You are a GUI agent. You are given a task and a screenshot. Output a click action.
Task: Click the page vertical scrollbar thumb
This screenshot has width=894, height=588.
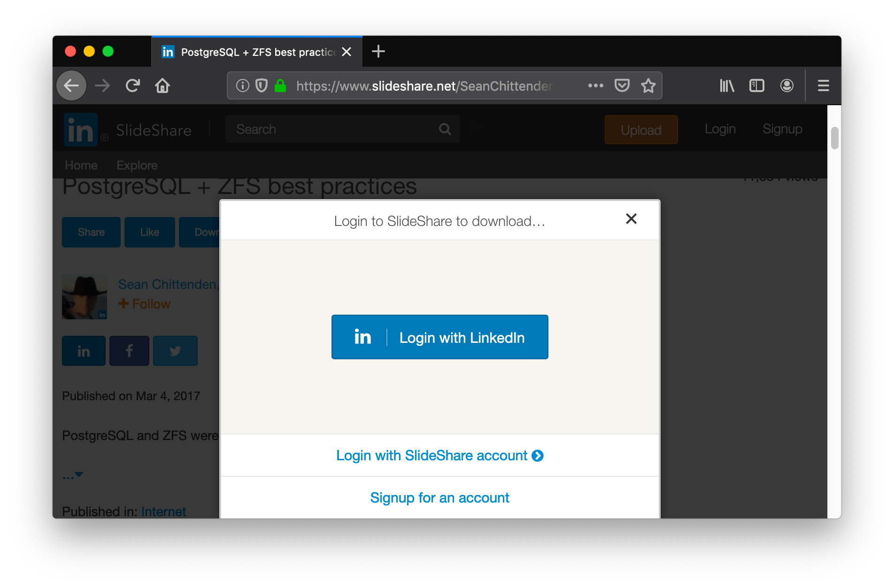pyautogui.click(x=834, y=138)
